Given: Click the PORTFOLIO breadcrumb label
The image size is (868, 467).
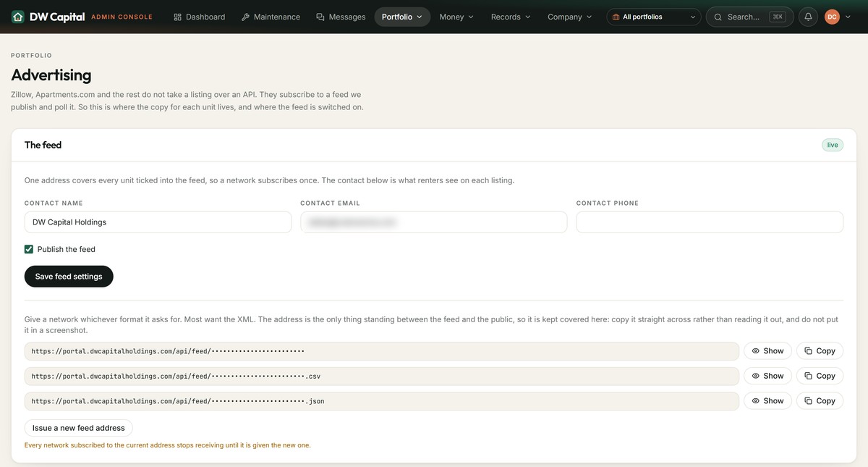Looking at the screenshot, I should click(x=31, y=56).
